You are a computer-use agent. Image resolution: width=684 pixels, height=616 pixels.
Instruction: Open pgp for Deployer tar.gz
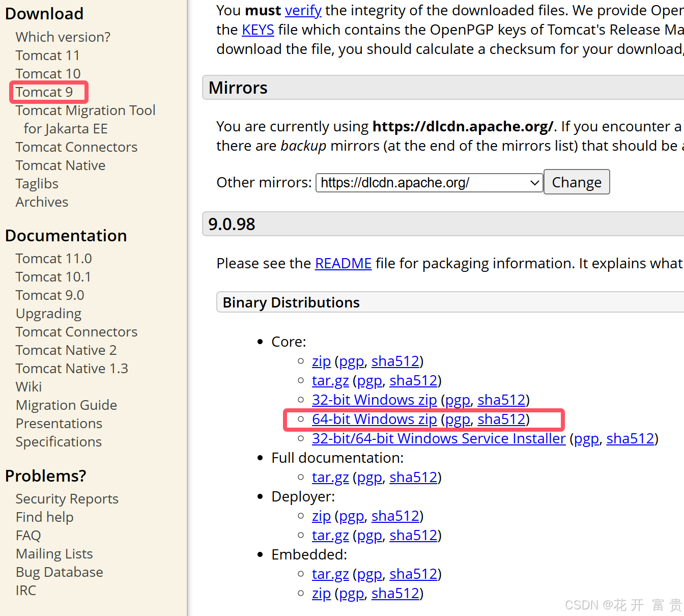point(370,536)
